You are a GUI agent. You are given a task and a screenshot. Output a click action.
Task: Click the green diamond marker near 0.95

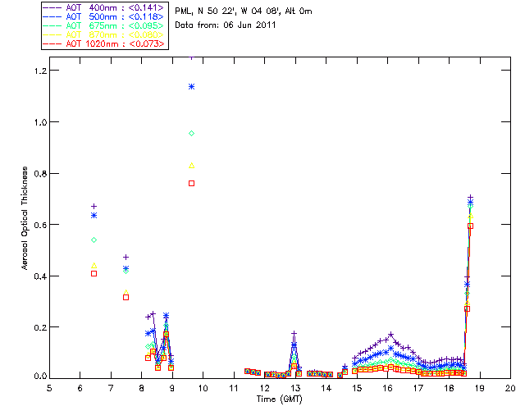(191, 133)
